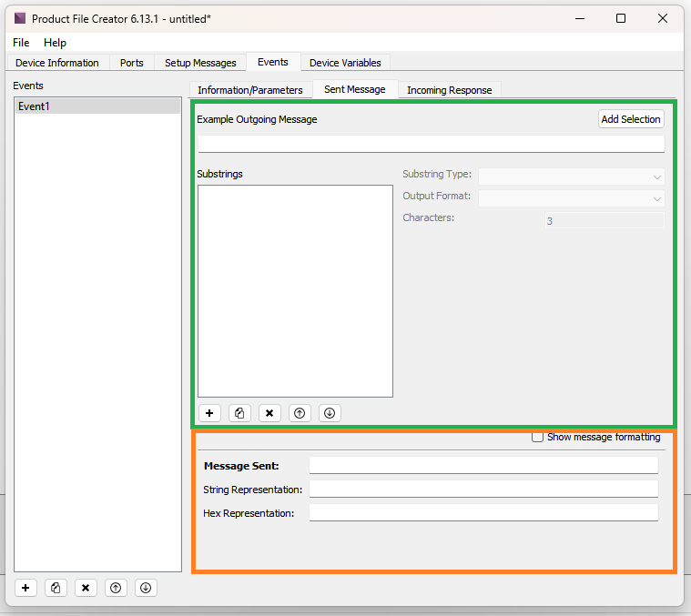Select Event1 in the Events list

point(97,106)
